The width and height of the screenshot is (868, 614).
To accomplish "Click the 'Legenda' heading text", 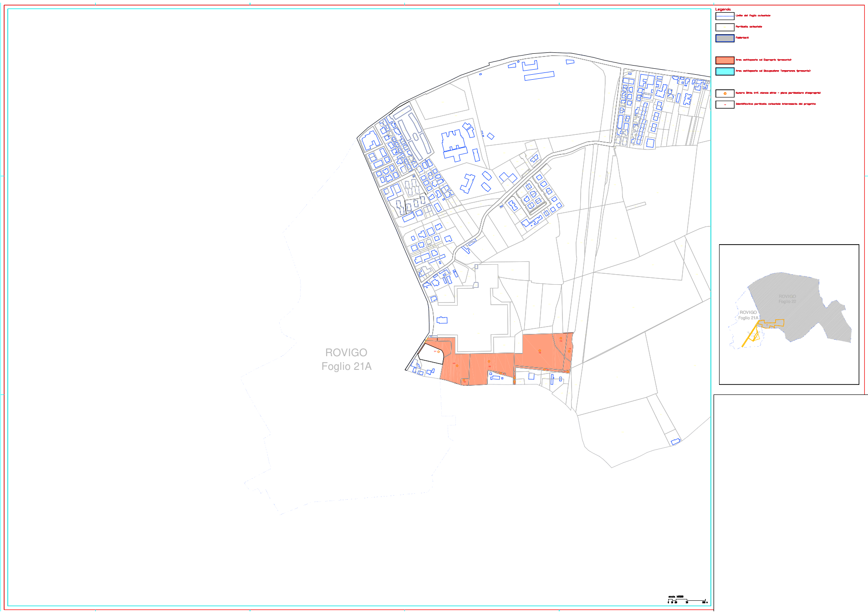I will click(x=723, y=9).
